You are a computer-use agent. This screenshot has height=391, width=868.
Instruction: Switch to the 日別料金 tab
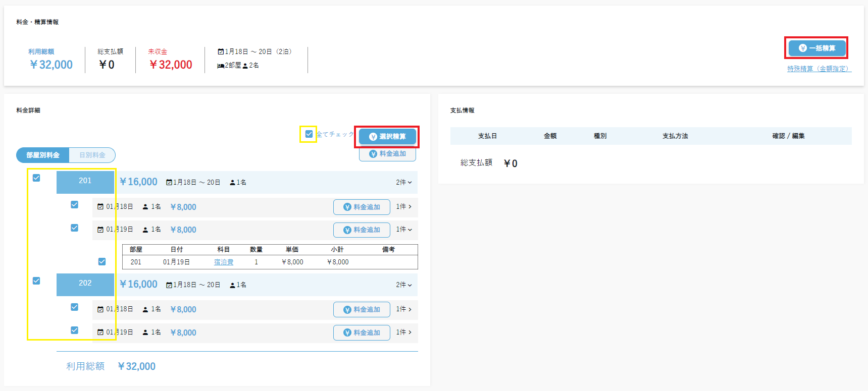(x=92, y=155)
